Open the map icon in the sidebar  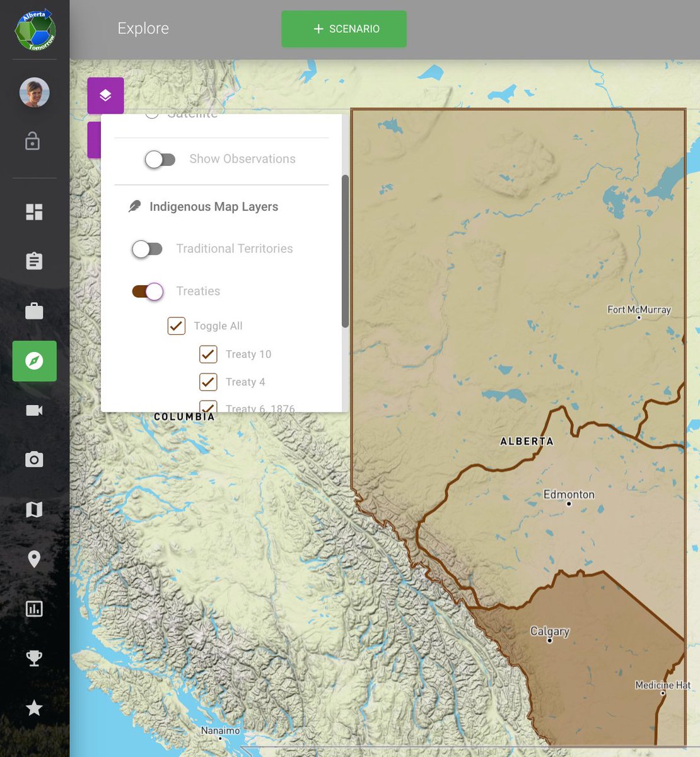click(34, 509)
